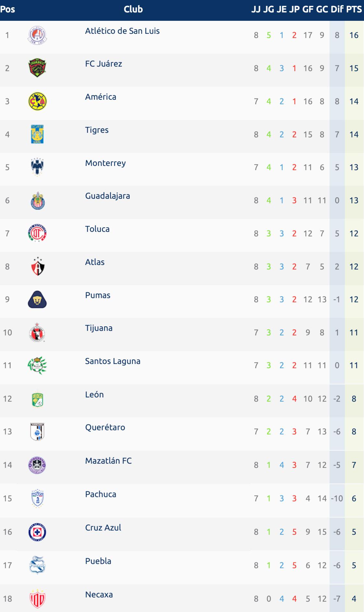This screenshot has width=364, height=612.
Task: Click the PTS column header
Action: coord(354,9)
